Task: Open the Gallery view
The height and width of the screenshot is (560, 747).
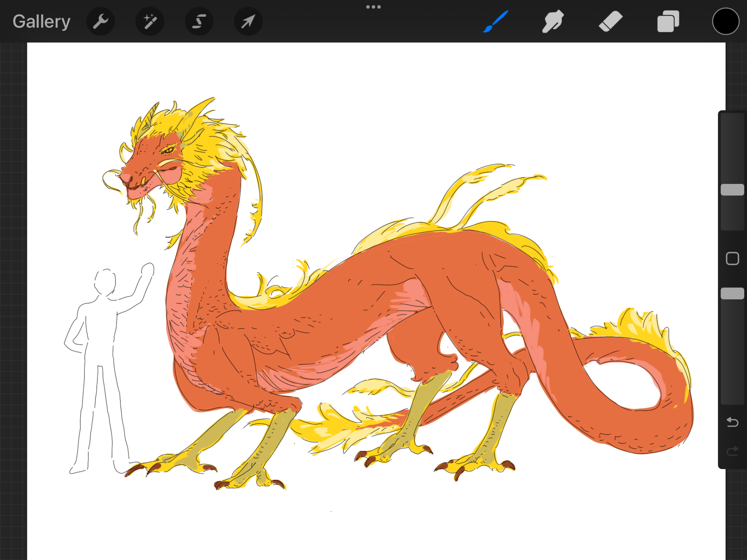Action: 41,21
